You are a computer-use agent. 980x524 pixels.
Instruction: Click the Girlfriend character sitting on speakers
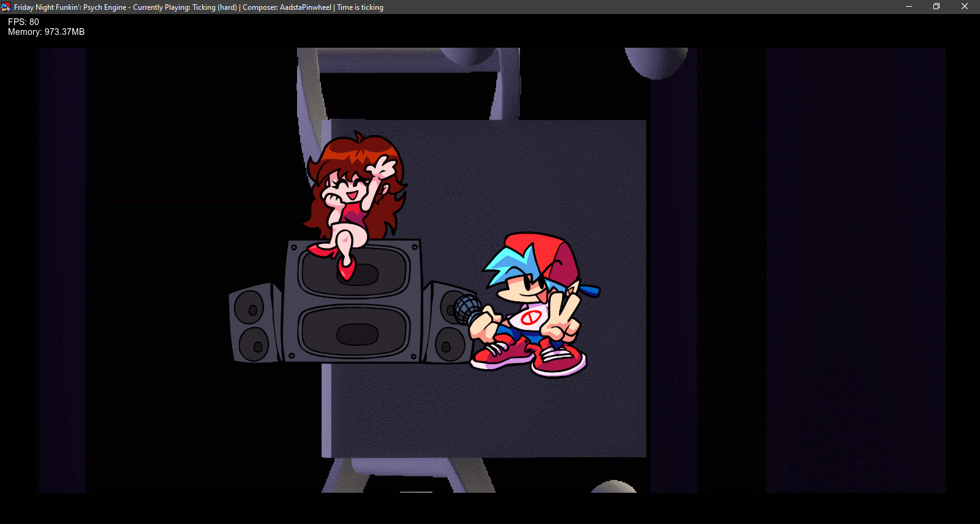(356, 205)
